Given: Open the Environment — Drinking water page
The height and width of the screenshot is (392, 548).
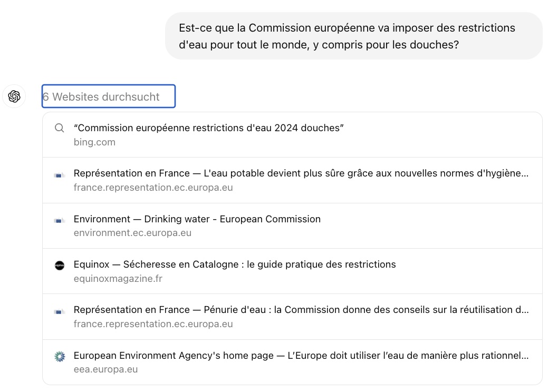Looking at the screenshot, I should click(197, 219).
